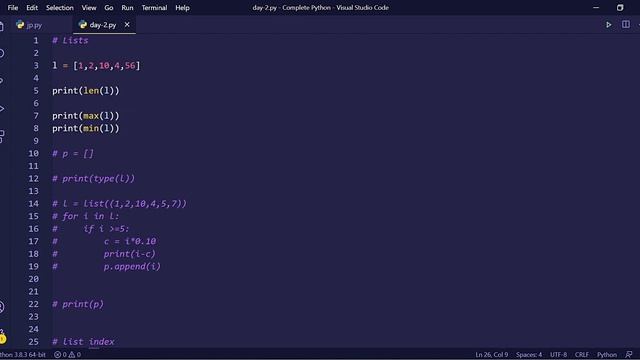Screen dimensions: 640x360
Task: Open the Run menu
Action: (x=127, y=8)
